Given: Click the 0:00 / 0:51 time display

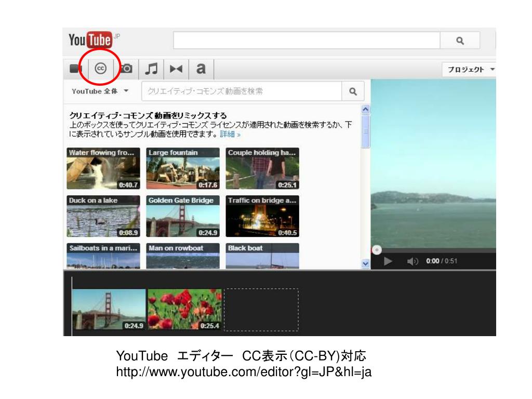Looking at the screenshot, I should [x=442, y=261].
